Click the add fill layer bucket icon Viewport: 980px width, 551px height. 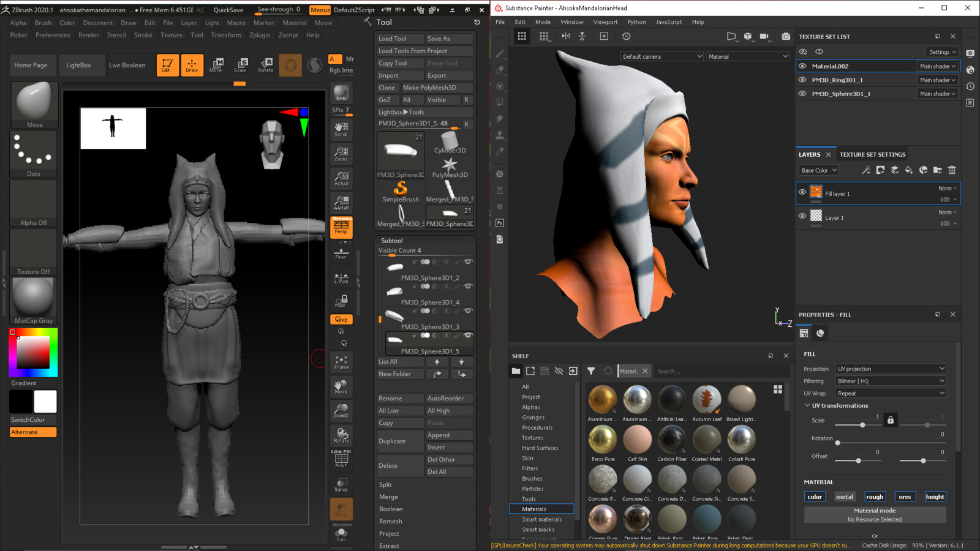click(x=909, y=170)
